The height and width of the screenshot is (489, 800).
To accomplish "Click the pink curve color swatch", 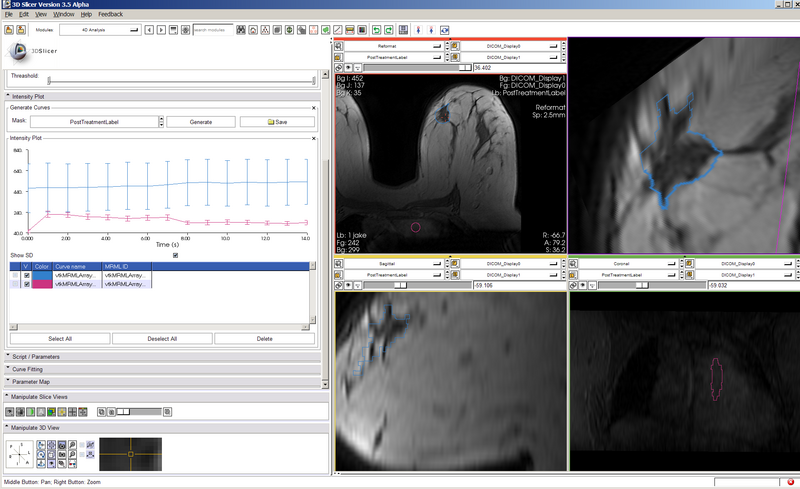I will click(x=43, y=284).
